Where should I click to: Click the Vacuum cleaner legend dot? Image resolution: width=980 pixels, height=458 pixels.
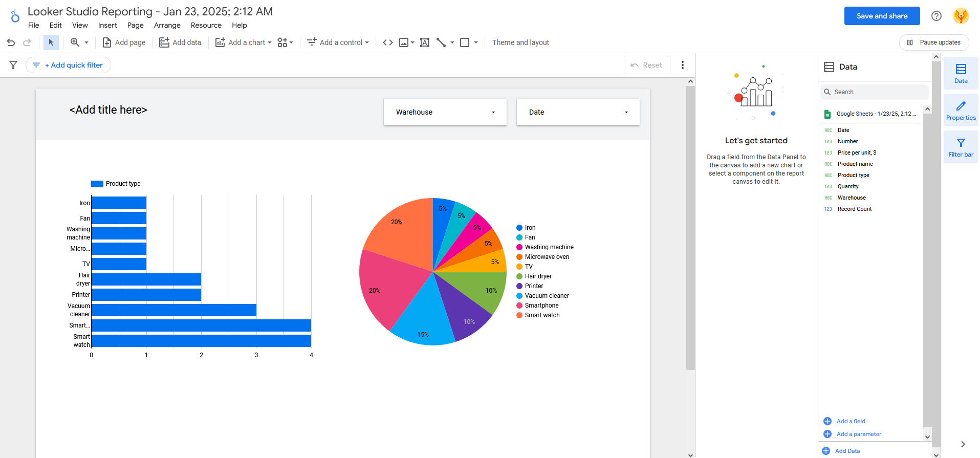(519, 296)
